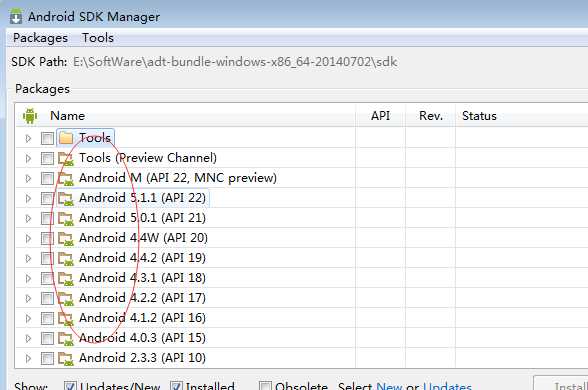Check the Android 4.2.2 (API 17) checkbox
Viewport: 588px width, 390px height.
(x=47, y=298)
